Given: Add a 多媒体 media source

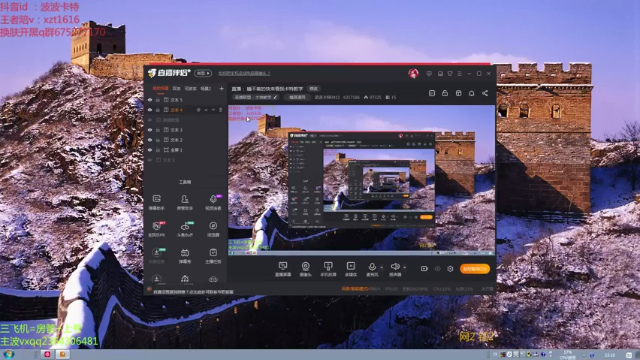Looking at the screenshot, I should coord(351,269).
